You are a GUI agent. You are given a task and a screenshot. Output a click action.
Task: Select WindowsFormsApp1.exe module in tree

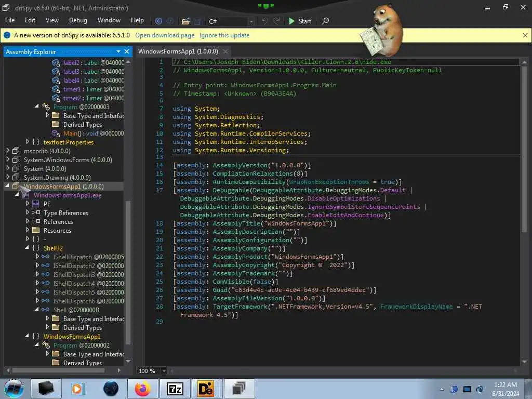tap(67, 195)
